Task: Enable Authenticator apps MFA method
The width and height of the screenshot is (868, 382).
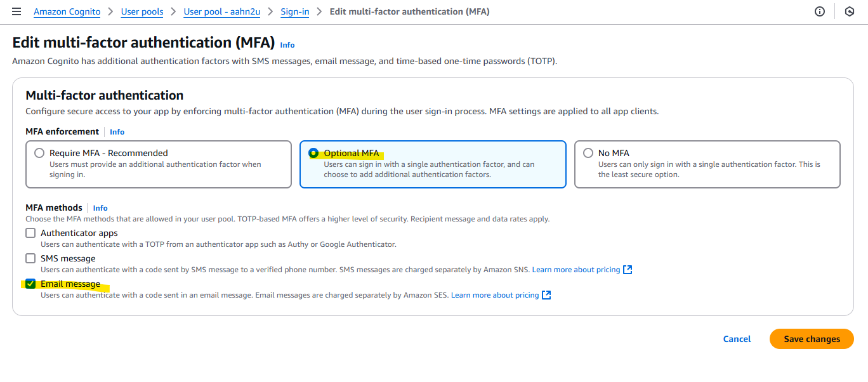Action: [30, 232]
